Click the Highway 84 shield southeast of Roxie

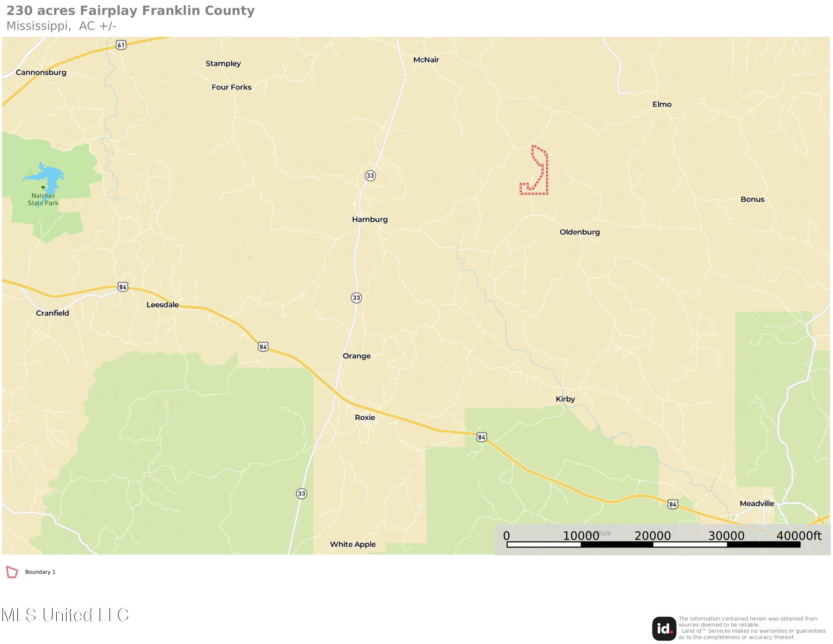[x=481, y=437]
